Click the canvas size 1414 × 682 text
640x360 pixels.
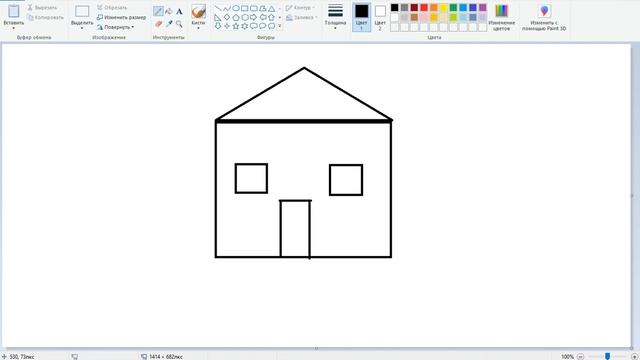click(x=166, y=357)
